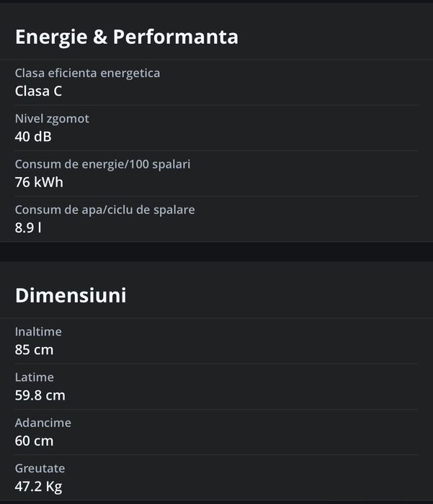Select the Consum de apa/ciclu de spalare label
Image resolution: width=433 pixels, height=504 pixels.
click(104, 210)
